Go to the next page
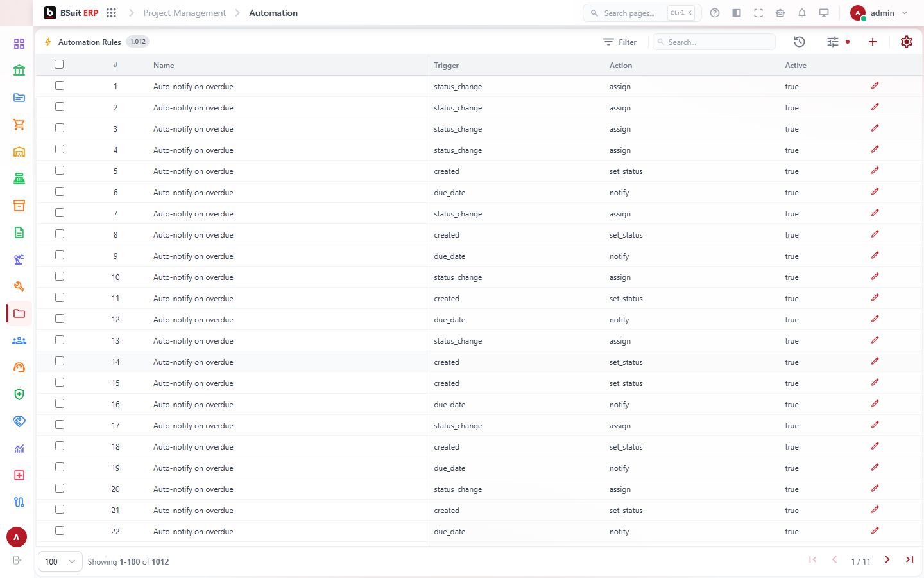The image size is (924, 578). coord(887,560)
